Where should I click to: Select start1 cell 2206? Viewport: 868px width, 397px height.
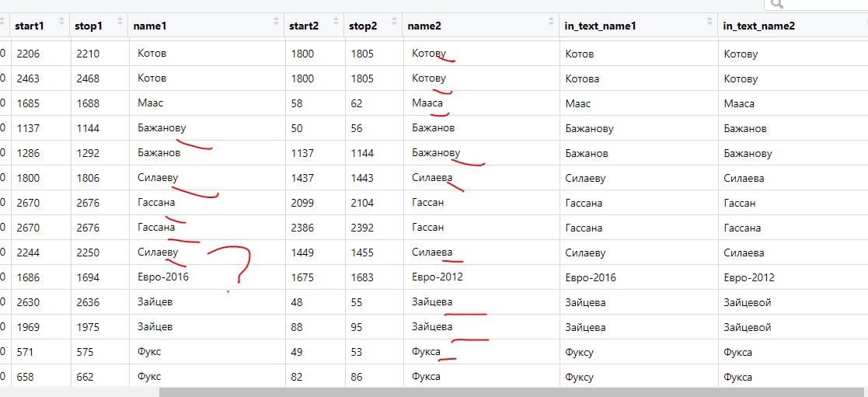tap(28, 54)
